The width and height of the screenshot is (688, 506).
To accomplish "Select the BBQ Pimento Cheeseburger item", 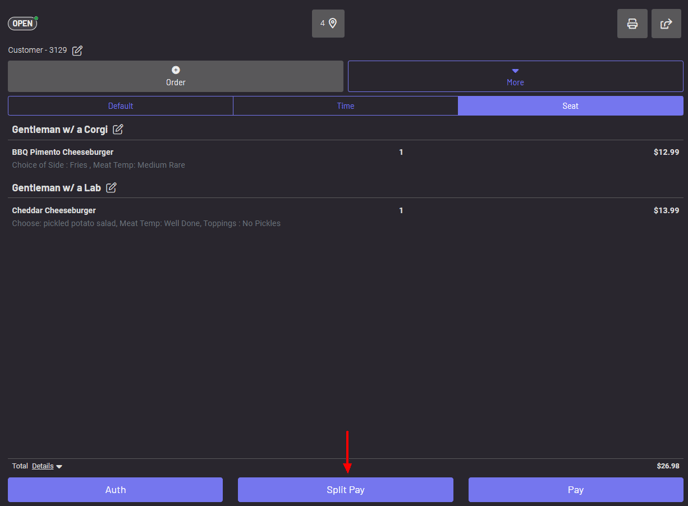I will [x=63, y=152].
